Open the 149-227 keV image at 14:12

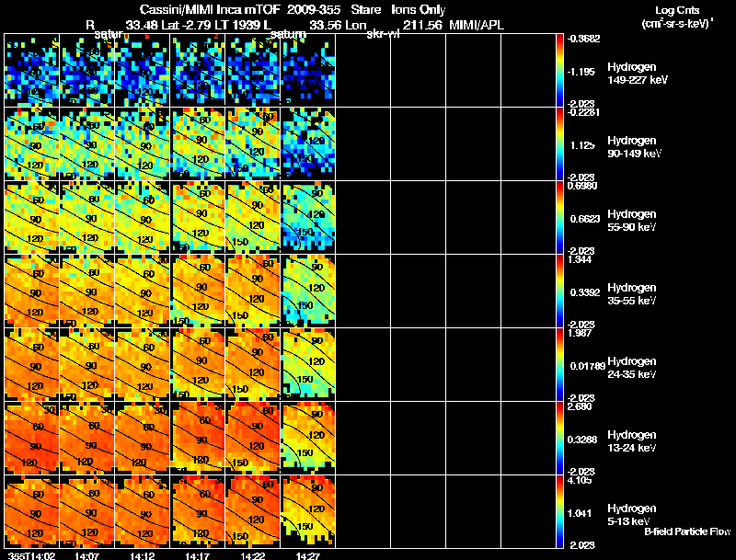click(143, 71)
